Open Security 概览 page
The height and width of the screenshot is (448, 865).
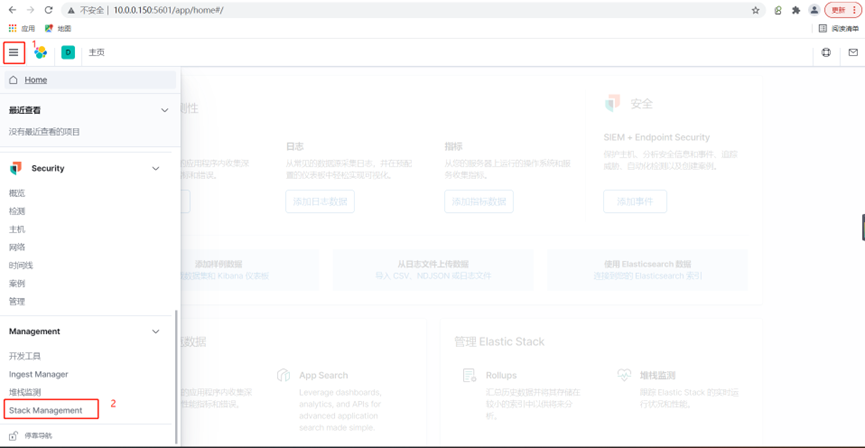(17, 193)
